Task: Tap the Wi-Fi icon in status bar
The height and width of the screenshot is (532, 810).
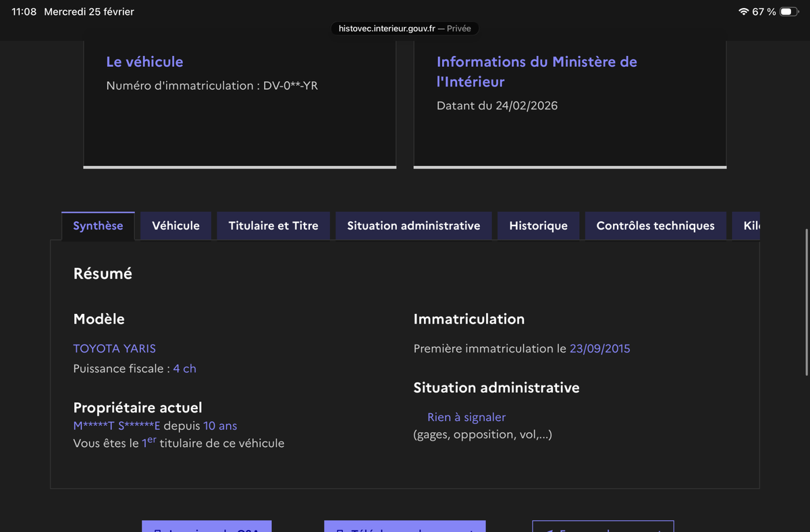Action: point(743,12)
